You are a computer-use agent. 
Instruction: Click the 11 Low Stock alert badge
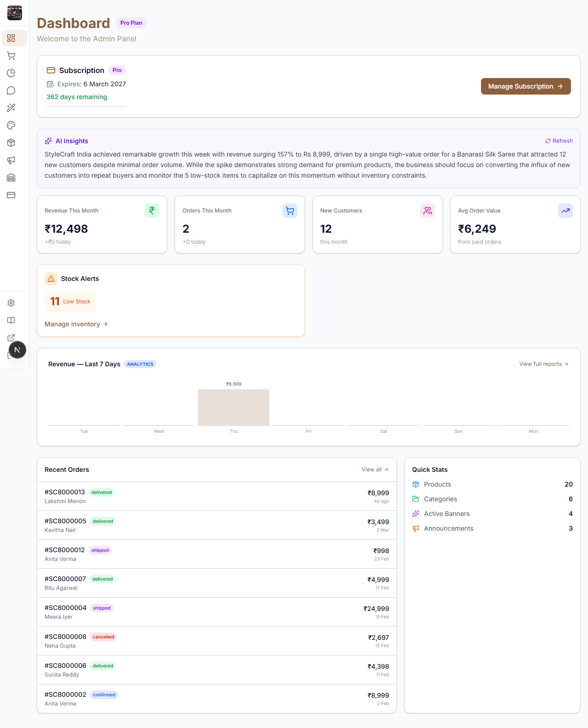tap(70, 302)
